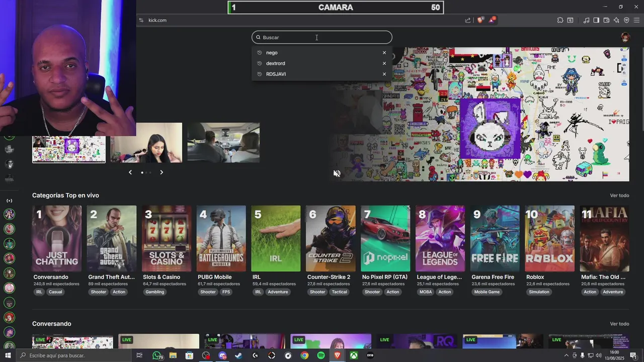Show hidden system tray icons
Image resolution: width=644 pixels, height=362 pixels.
point(566,355)
